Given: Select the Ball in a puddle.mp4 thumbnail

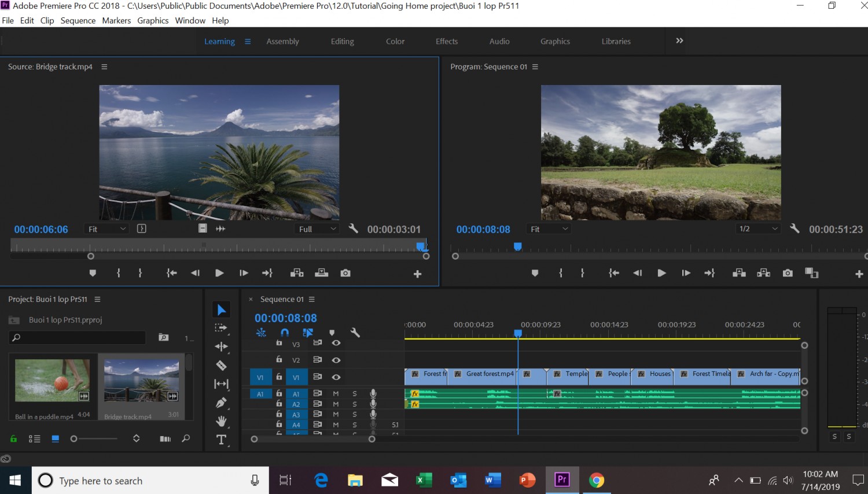Looking at the screenshot, I should coord(53,380).
